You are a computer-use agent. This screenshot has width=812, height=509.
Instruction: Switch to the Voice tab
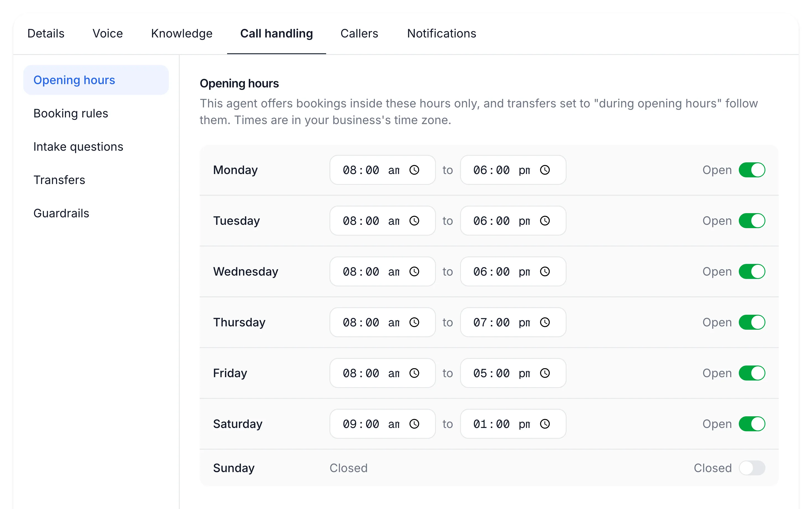(x=108, y=34)
